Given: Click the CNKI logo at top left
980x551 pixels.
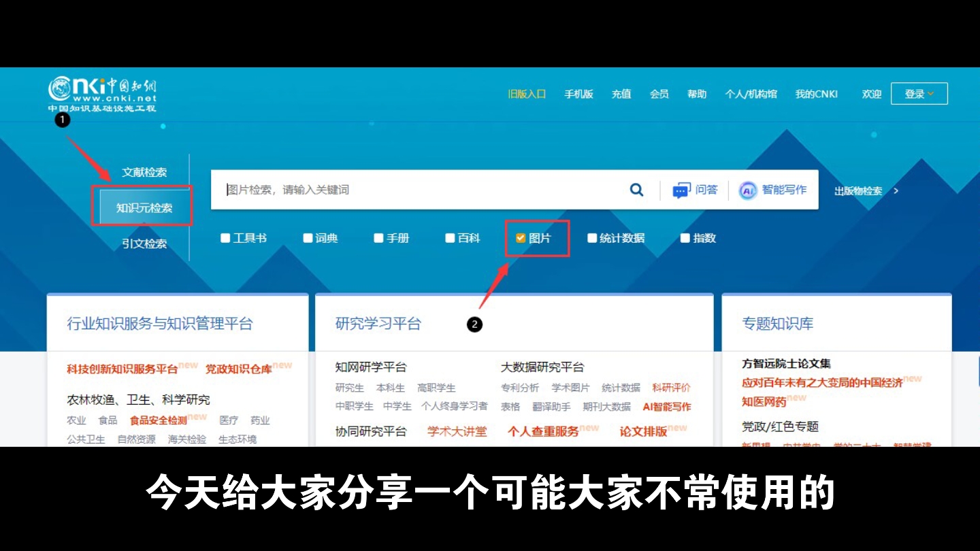Looking at the screenshot, I should pos(102,94).
